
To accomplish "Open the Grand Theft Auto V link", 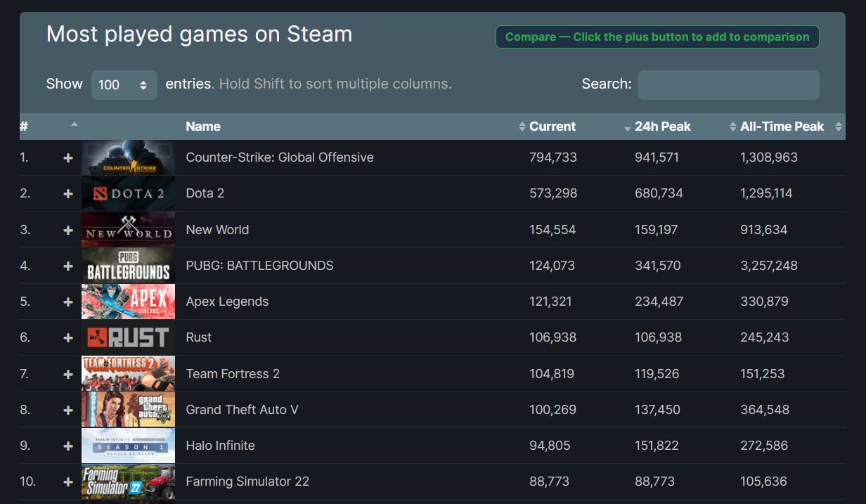I will click(x=242, y=410).
